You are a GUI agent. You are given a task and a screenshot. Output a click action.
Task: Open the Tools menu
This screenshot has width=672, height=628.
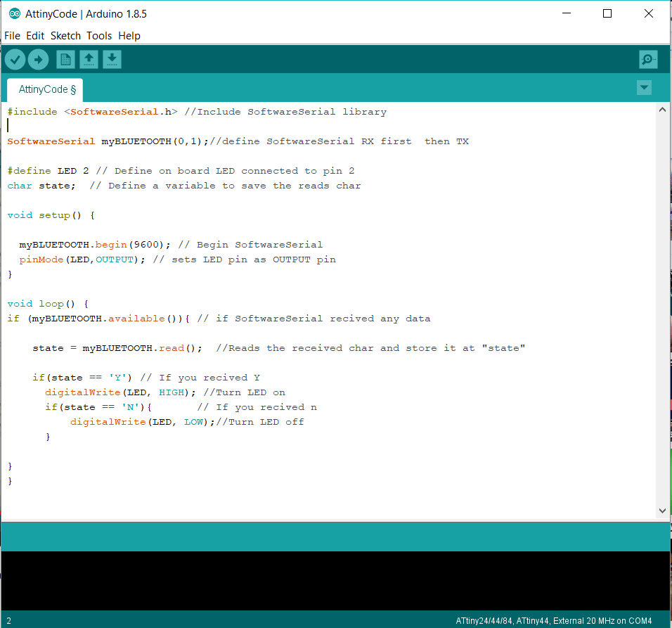(99, 36)
